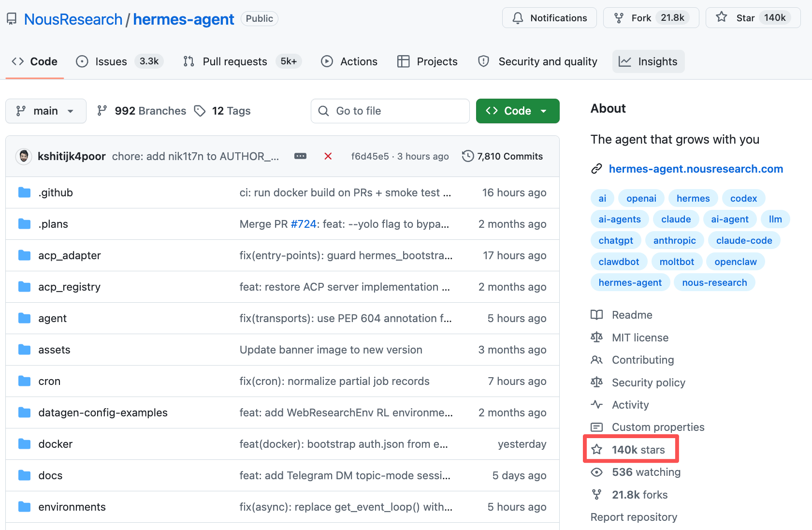Select the anthropic topic tag
The height and width of the screenshot is (530, 812).
(x=675, y=240)
